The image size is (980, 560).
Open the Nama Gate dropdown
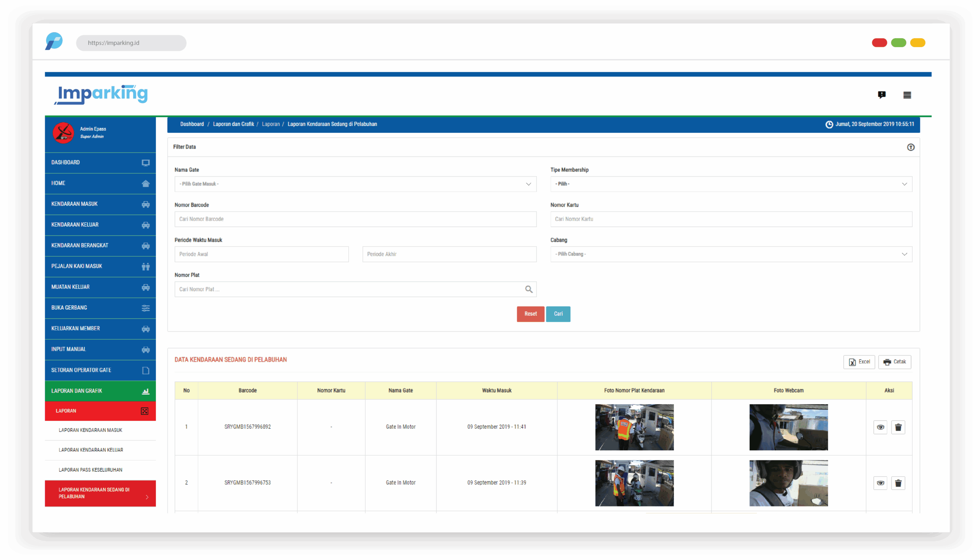click(x=355, y=184)
